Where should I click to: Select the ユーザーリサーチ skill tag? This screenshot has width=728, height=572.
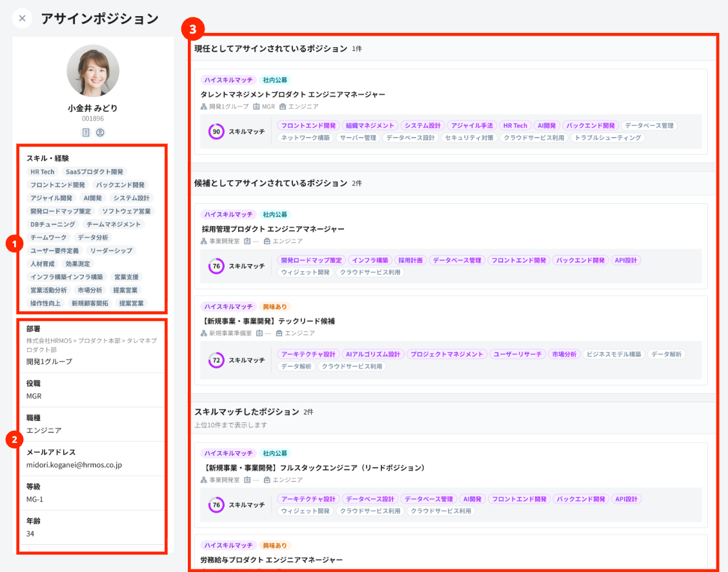517,354
